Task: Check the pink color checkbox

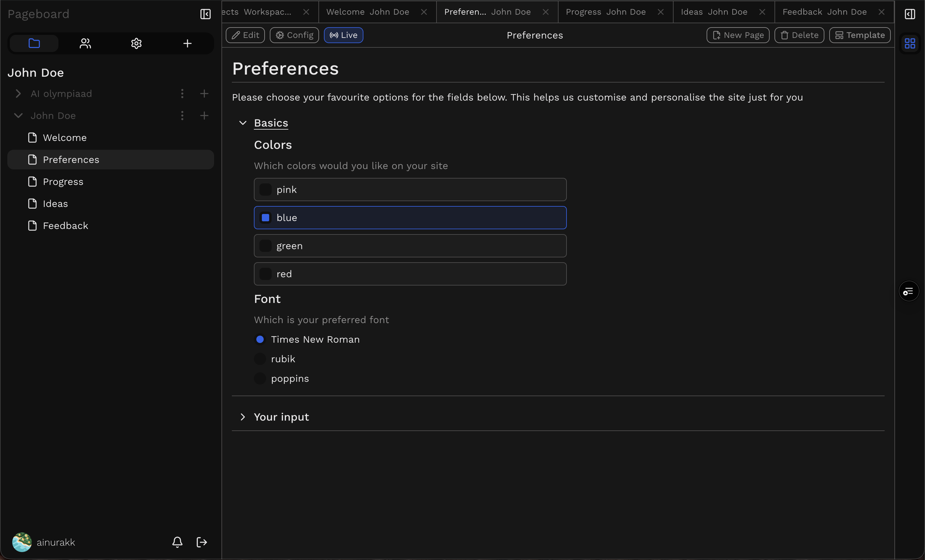Action: 266,190
